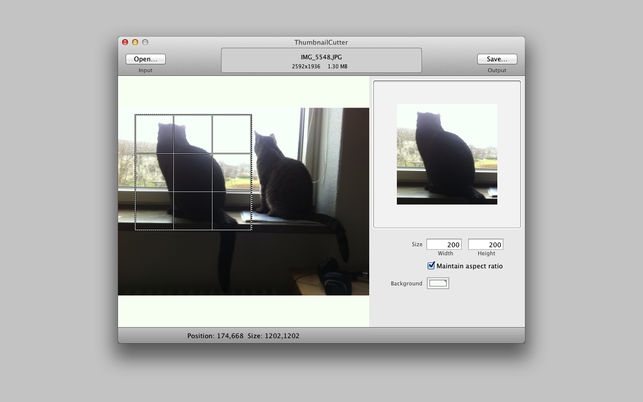Viewport: 643px width, 402px height.
Task: Click the cropped cat thumbnail preview
Action: point(447,154)
